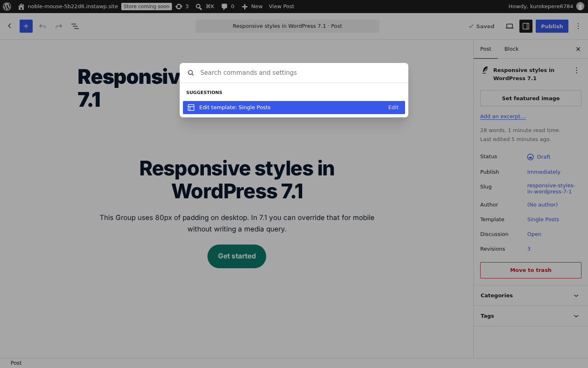The image size is (588, 368).
Task: Switch to the Post tab
Action: click(486, 49)
